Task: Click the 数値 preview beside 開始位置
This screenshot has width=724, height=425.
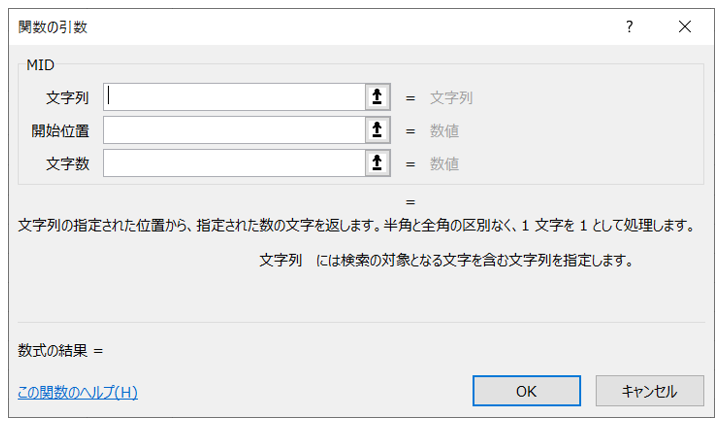Action: pyautogui.click(x=445, y=131)
